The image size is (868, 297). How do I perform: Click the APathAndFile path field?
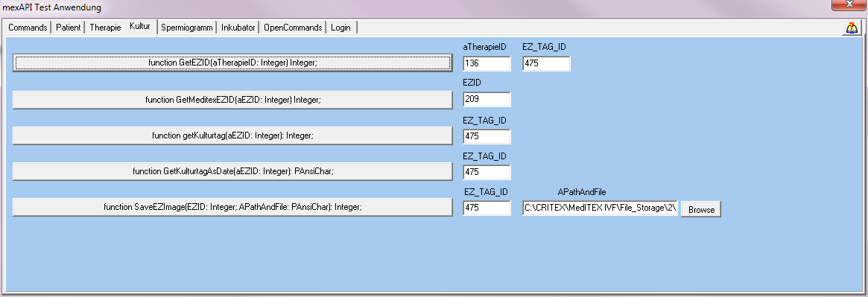[600, 208]
